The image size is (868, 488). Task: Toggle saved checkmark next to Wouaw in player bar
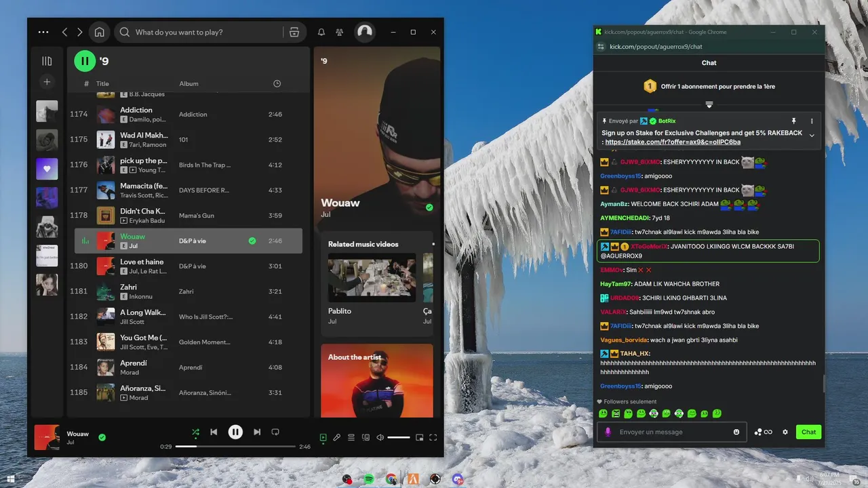[x=102, y=437]
